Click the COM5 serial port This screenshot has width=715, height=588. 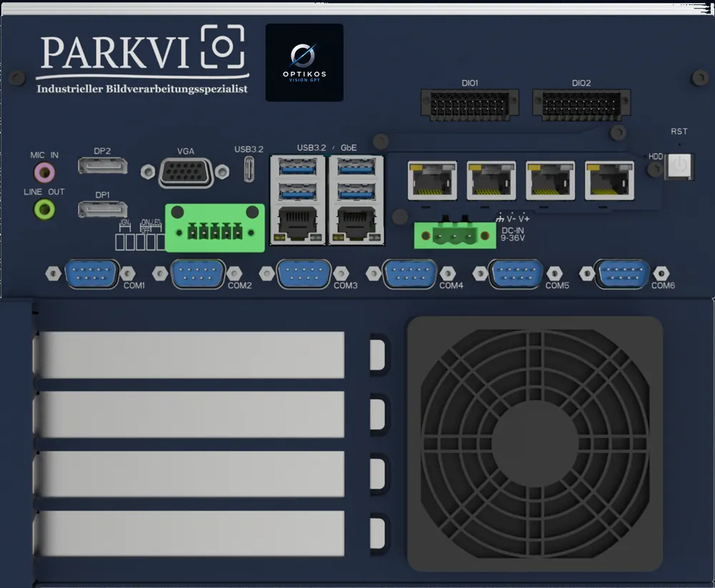516,274
